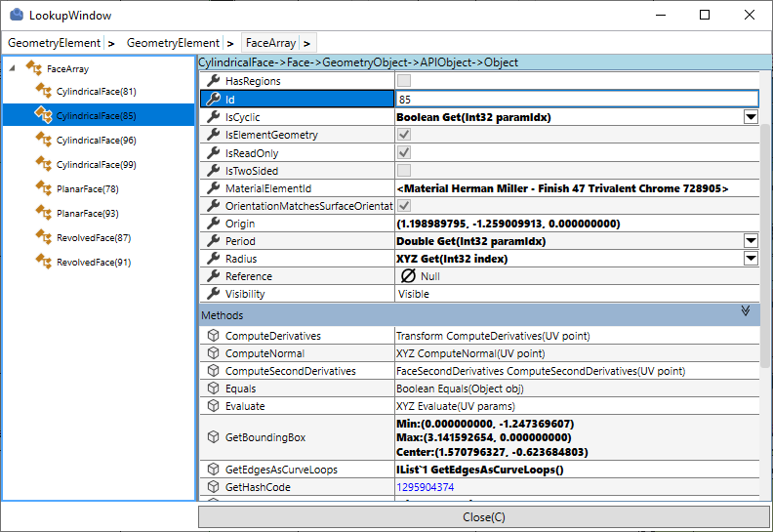This screenshot has height=532, width=773.
Task: Expand arrow after FaceArray breadcrumb
Action: click(x=306, y=43)
